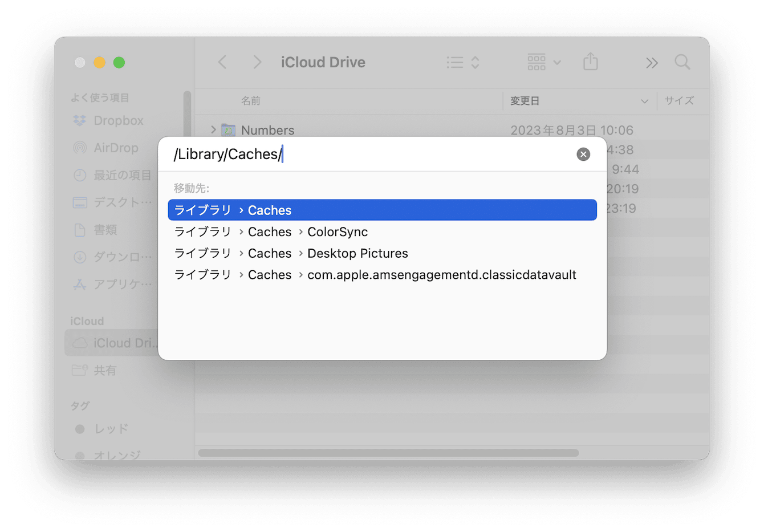764x532 pixels.
Task: Select the Numbers folder icon
Action: point(228,130)
